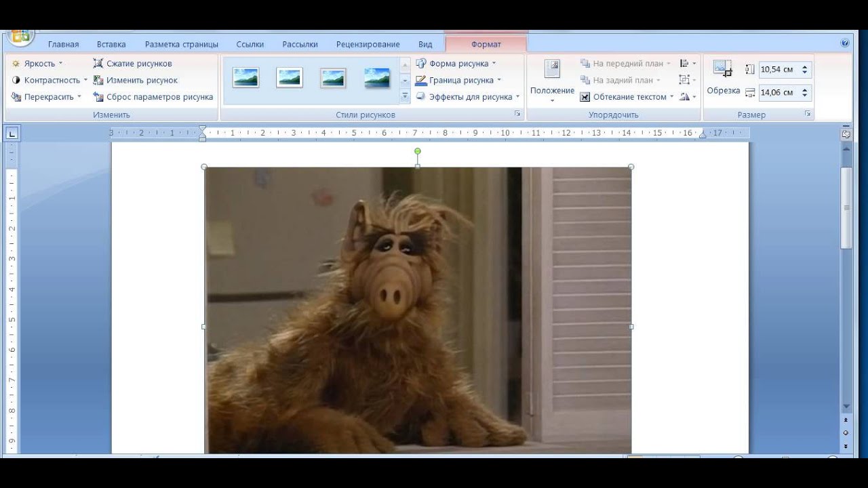Viewport: 868px width, 488px height.
Task: Open the Разметка страницы tab
Action: [182, 44]
